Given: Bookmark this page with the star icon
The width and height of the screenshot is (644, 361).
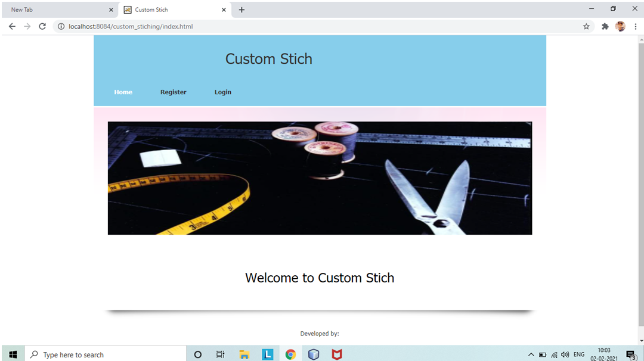Looking at the screenshot, I should 586,26.
